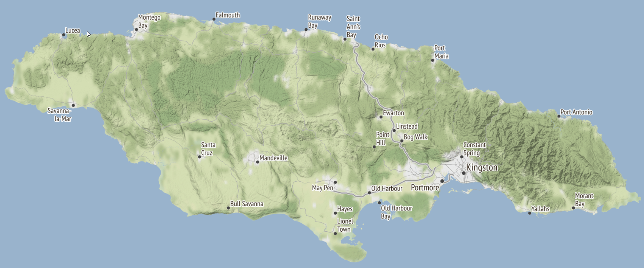Select the Ocho Rios marker dot

tap(373, 49)
